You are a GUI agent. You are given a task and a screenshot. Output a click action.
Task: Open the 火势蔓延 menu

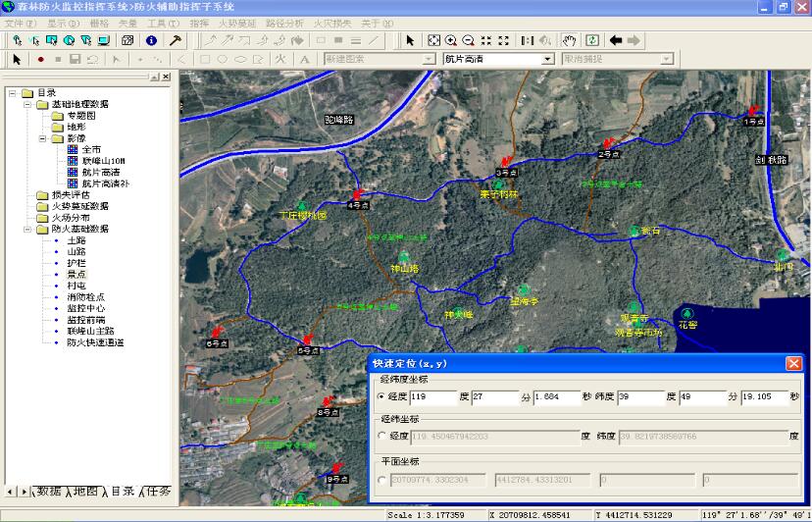point(235,23)
